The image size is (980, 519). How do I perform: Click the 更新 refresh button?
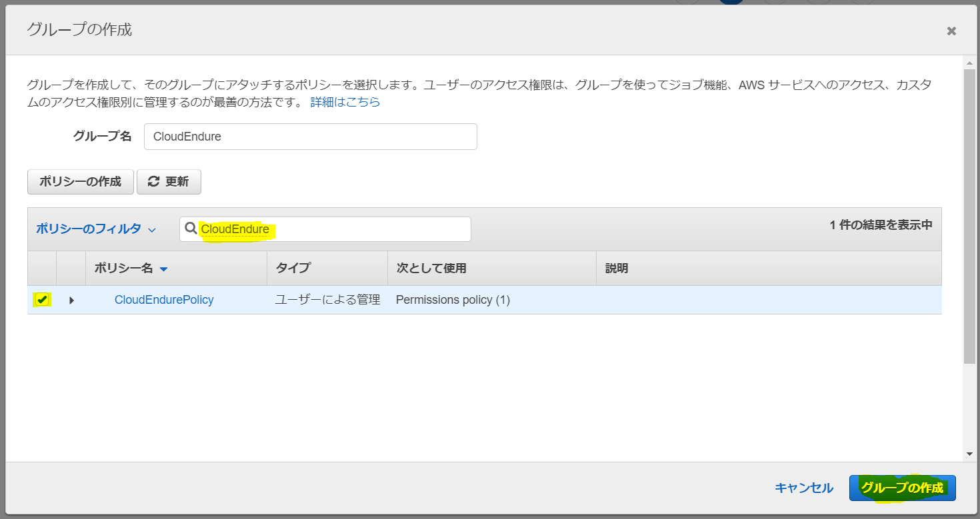pos(169,181)
